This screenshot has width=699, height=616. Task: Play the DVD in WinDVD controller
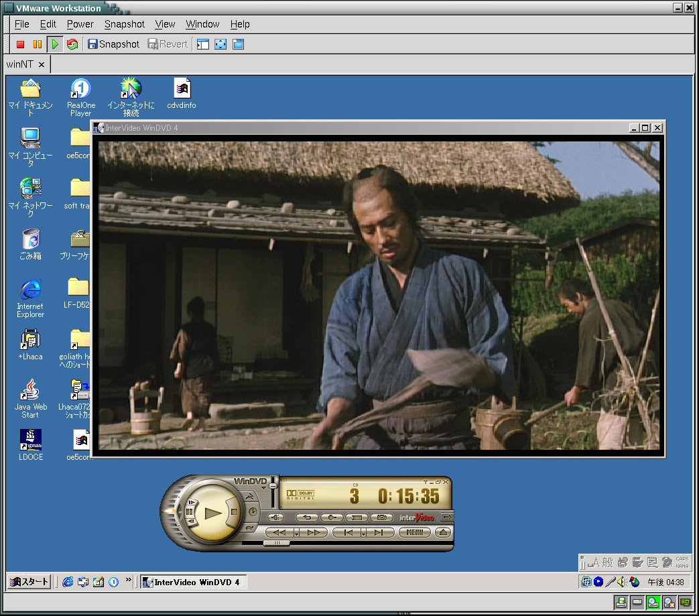pyautogui.click(x=212, y=513)
